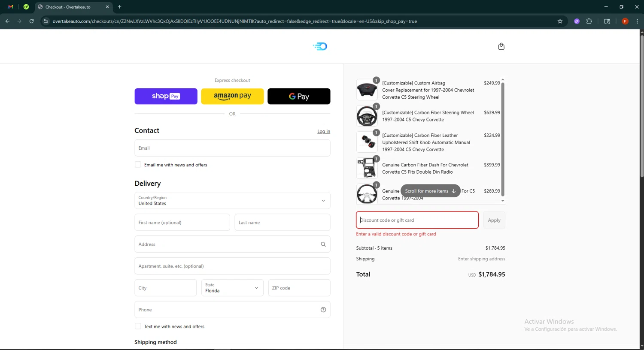Focus the Last name field
Viewport: 644px width, 350px height.
[x=283, y=223]
